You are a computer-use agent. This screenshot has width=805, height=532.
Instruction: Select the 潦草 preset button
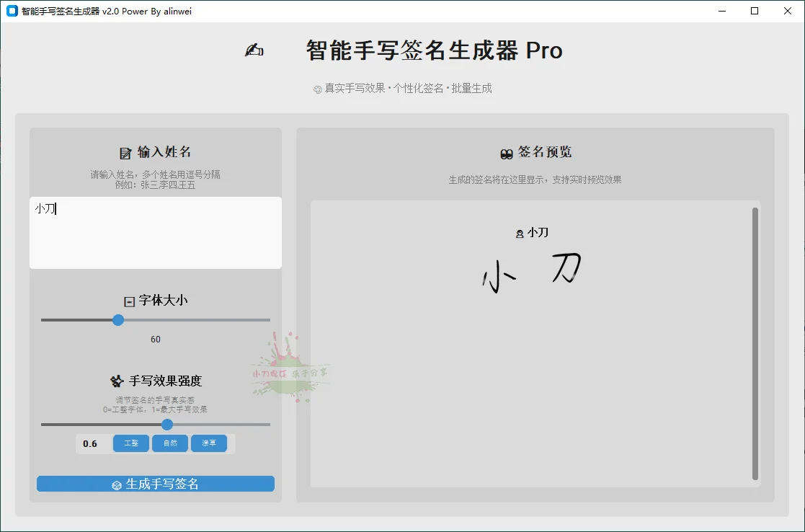(209, 443)
